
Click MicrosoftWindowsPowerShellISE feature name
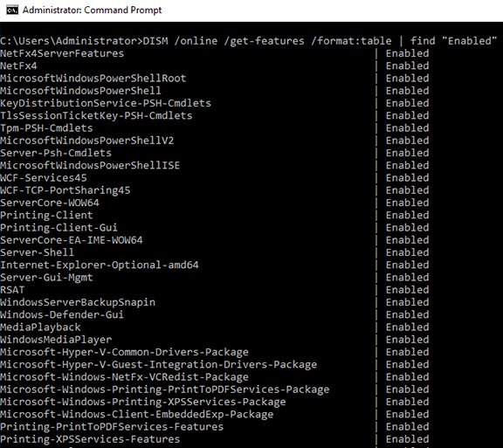pyautogui.click(x=90, y=165)
